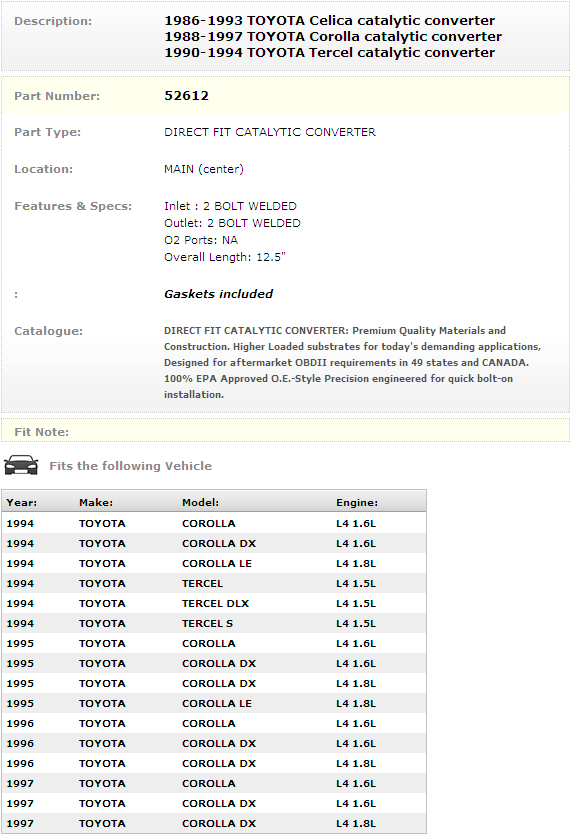Select the 1994 COROLLA LE L4 1.8L row

[214, 563]
